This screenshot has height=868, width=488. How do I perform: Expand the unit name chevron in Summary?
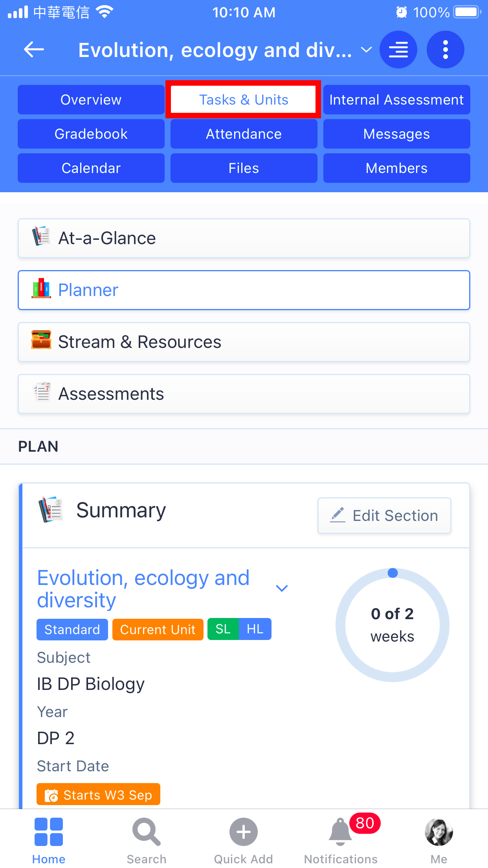pyautogui.click(x=282, y=588)
